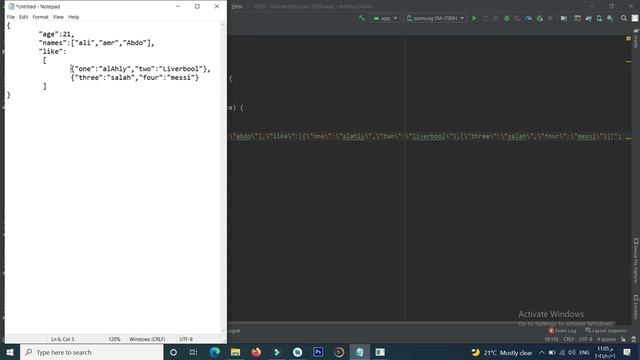Launch Microsoft Edge from taskbar
The height and width of the screenshot is (360, 640).
tap(215, 352)
